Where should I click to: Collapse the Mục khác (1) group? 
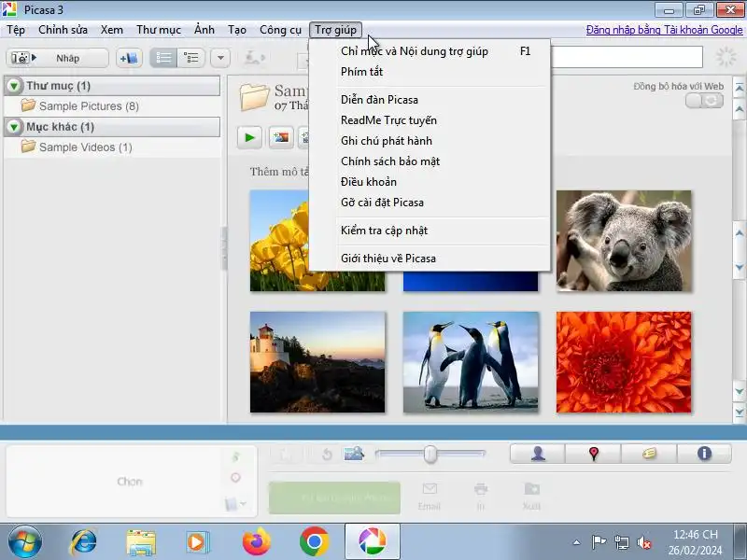(x=14, y=127)
